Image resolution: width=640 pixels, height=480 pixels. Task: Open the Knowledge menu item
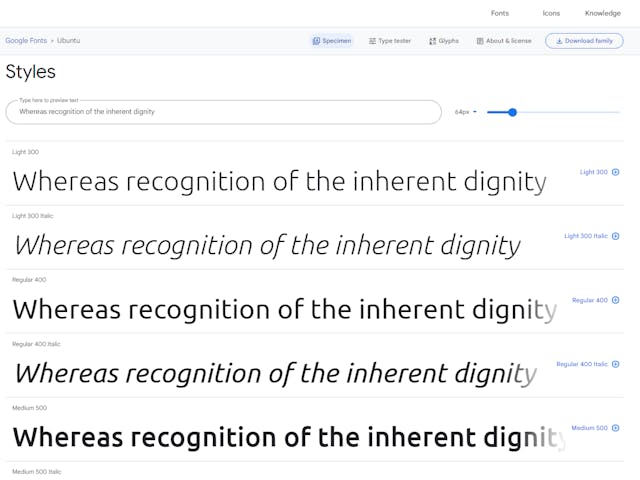[x=602, y=13]
